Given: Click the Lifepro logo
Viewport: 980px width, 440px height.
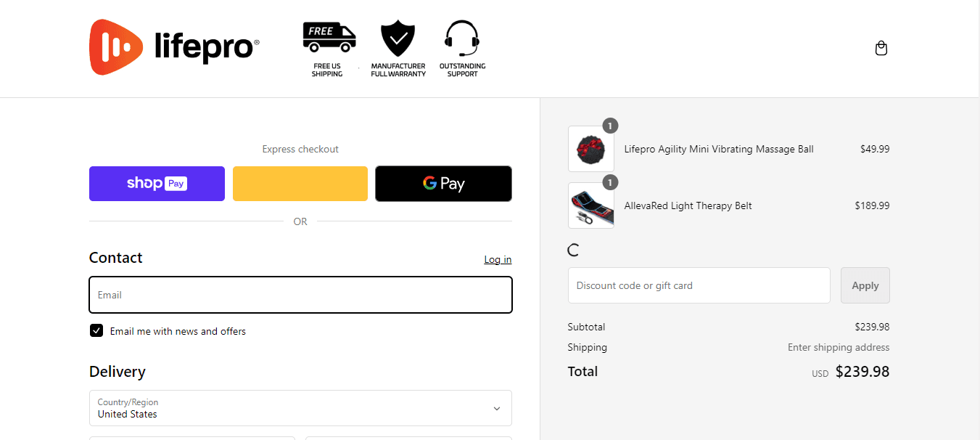Looking at the screenshot, I should click(x=174, y=47).
